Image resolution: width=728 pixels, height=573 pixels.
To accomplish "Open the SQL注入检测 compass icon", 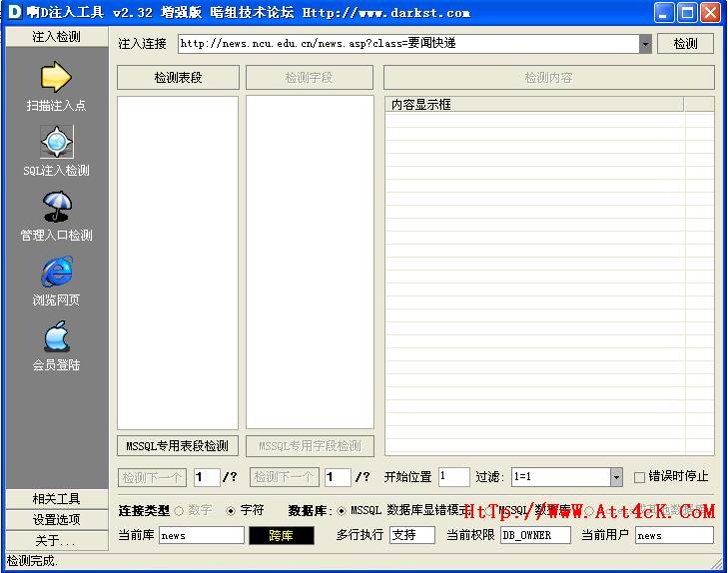I will (56, 142).
